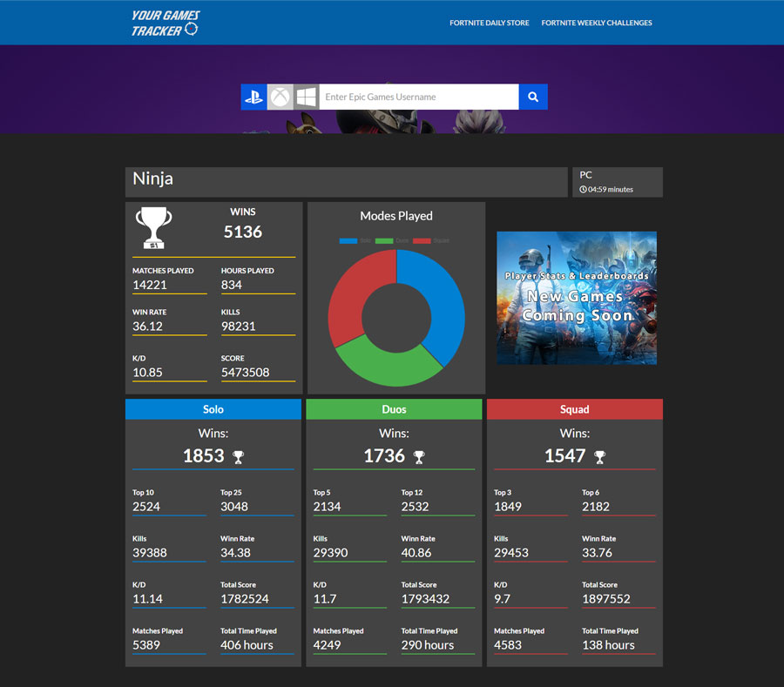This screenshot has height=687, width=784.
Task: Select the Xbox platform icon
Action: 280,97
